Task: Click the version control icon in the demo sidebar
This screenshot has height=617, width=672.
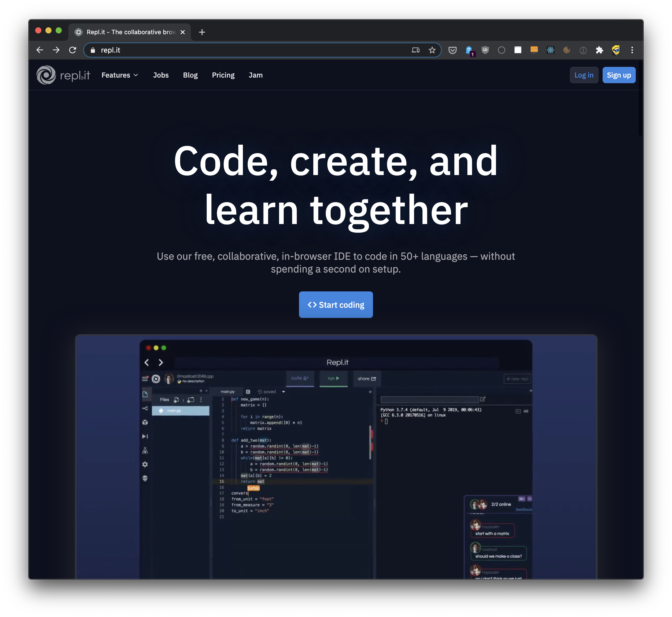Action: [x=145, y=409]
